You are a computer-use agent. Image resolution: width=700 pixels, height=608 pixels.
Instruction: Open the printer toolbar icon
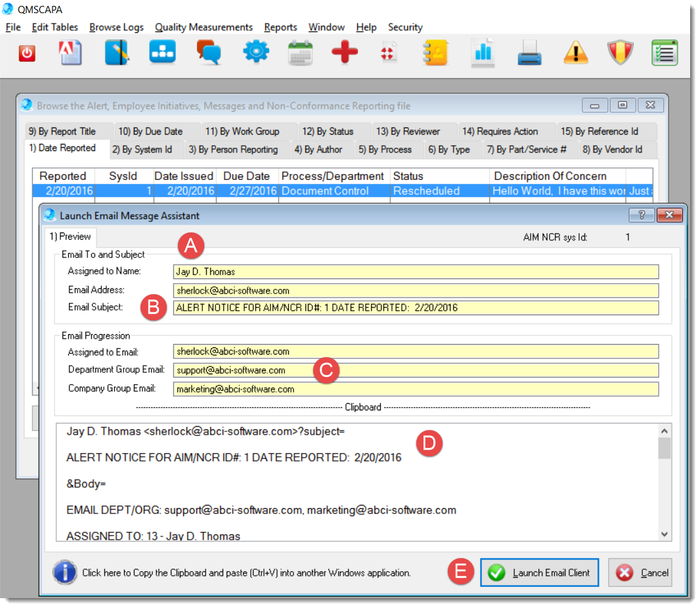click(529, 53)
